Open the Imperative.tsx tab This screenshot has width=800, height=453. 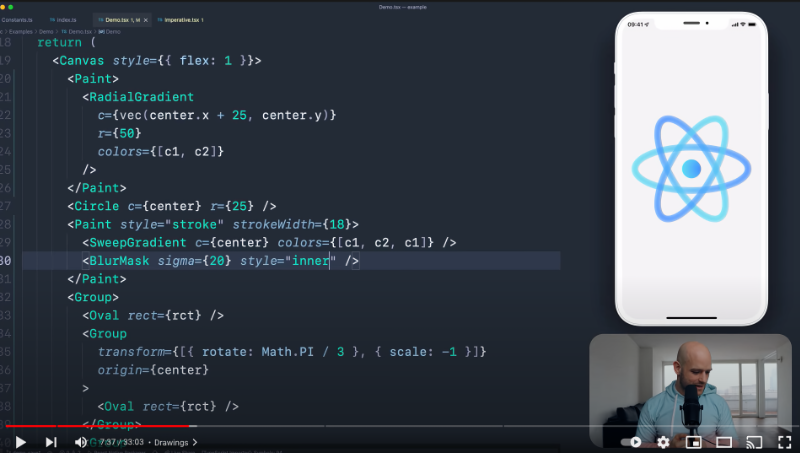181,20
